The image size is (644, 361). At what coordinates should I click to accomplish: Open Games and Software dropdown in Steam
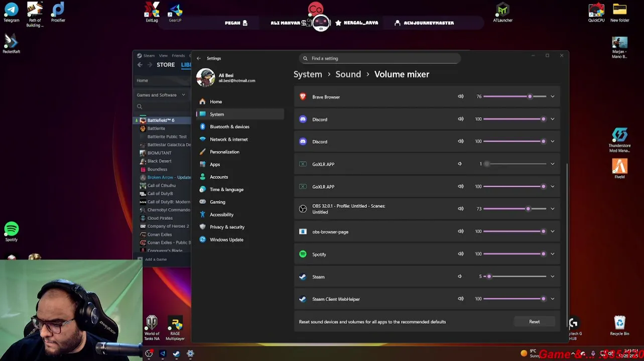pos(161,95)
